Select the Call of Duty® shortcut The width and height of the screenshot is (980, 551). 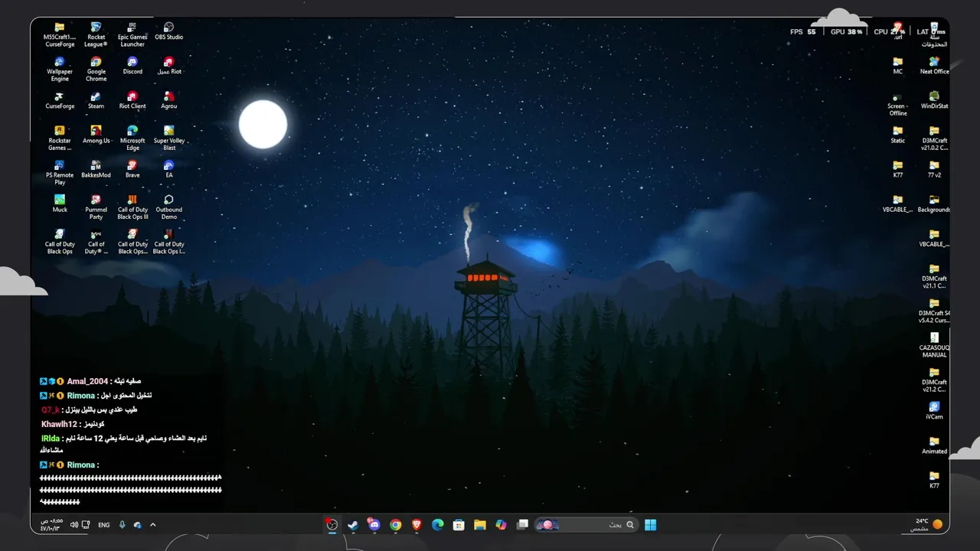[96, 241]
